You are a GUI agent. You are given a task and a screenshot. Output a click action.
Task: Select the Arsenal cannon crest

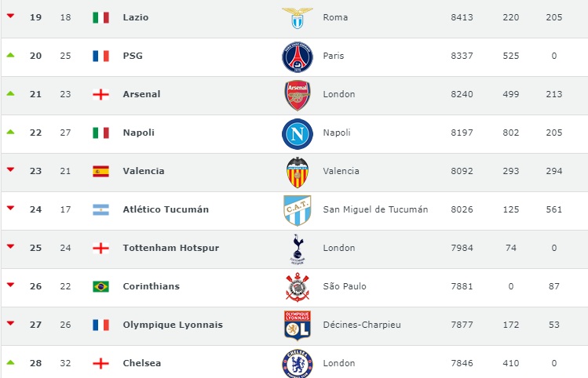point(298,95)
